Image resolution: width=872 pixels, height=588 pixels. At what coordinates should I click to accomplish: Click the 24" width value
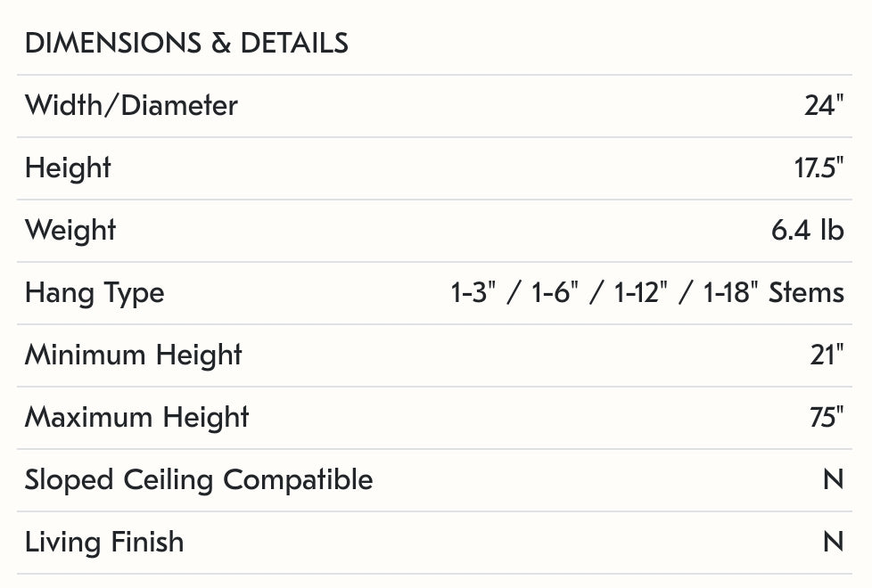[x=823, y=106]
